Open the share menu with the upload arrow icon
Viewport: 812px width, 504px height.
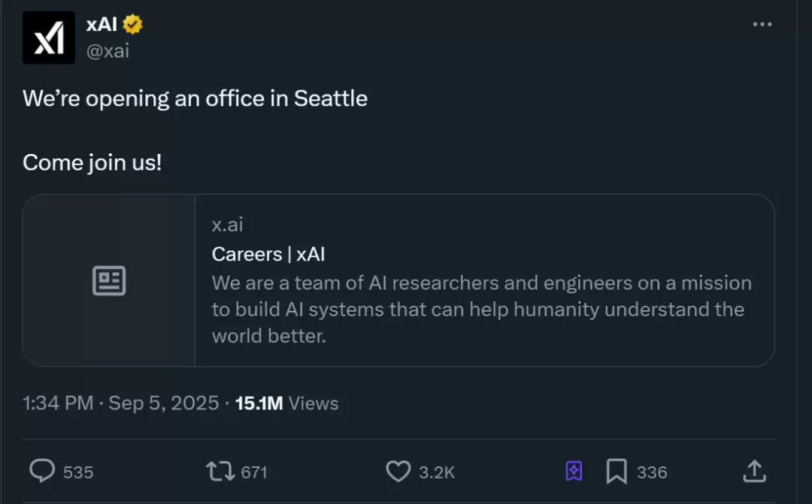point(754,471)
